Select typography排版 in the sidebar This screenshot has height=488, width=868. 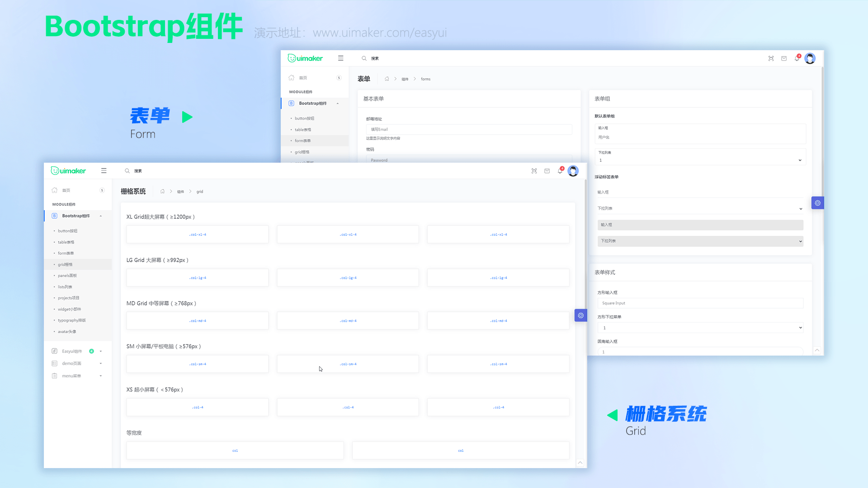point(71,320)
